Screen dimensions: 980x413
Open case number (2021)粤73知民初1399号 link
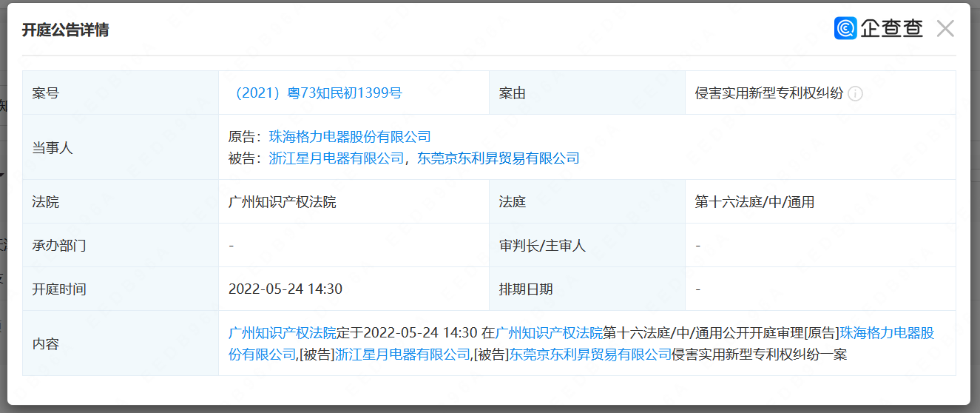(316, 93)
